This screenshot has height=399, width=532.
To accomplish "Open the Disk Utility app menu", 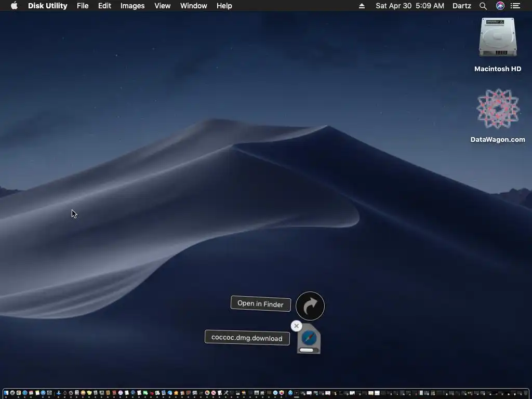I will tap(47, 6).
